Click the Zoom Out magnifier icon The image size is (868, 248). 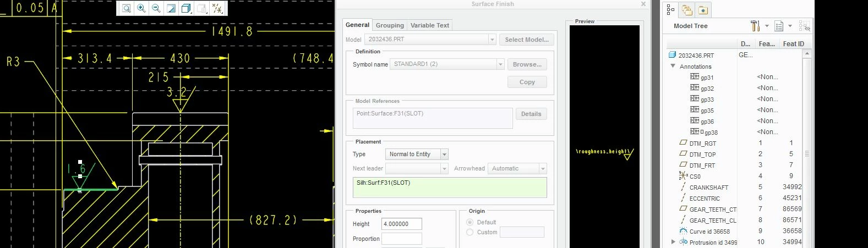point(156,8)
